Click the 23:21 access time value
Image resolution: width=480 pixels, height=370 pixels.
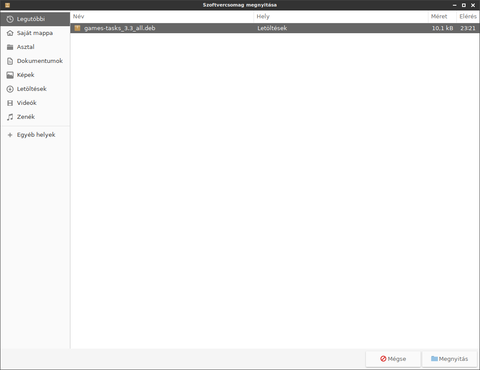468,28
